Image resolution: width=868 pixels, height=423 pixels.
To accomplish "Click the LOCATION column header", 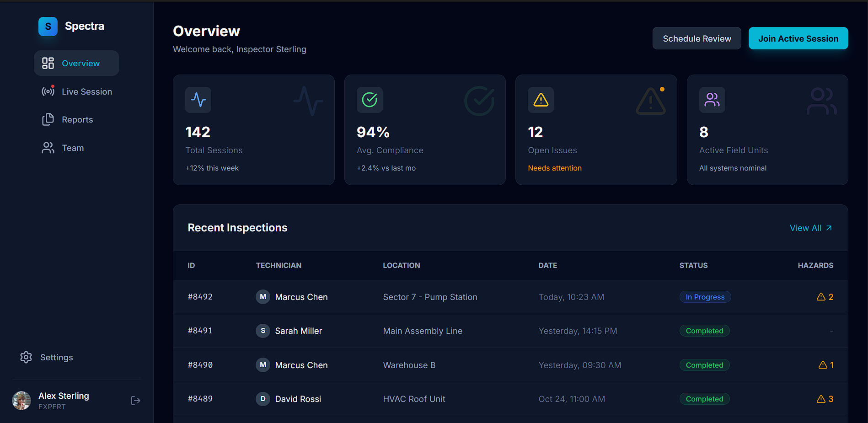I will point(402,265).
